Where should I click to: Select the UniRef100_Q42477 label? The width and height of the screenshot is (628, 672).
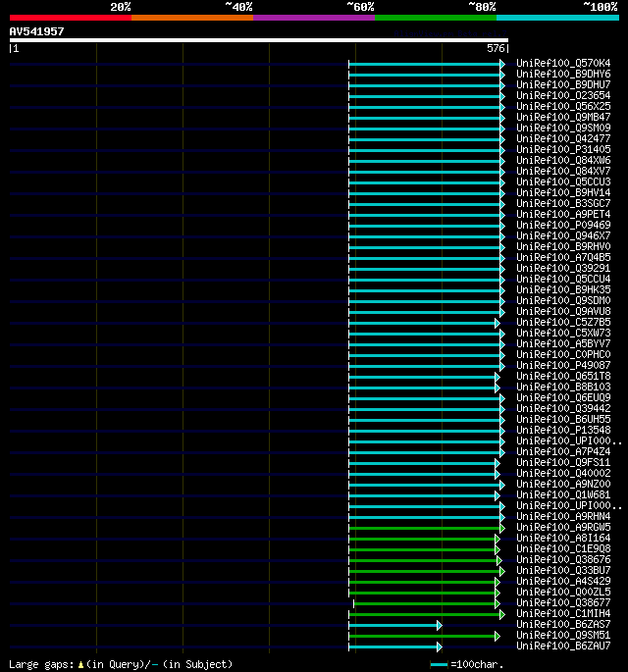click(x=563, y=138)
